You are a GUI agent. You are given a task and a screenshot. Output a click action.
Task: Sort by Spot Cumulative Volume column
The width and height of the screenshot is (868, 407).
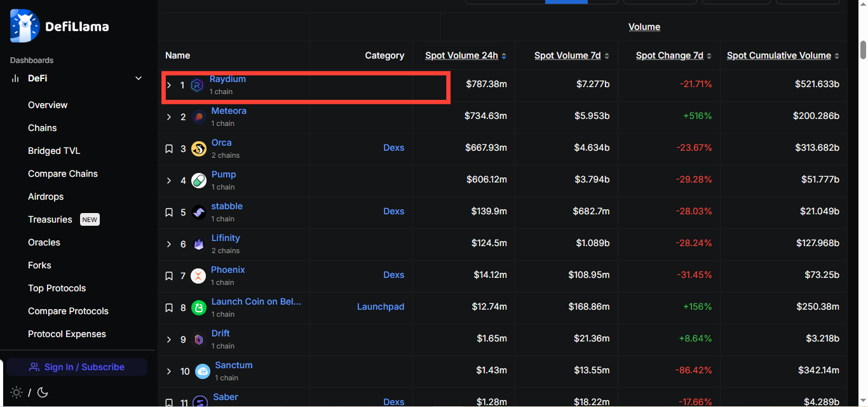click(783, 55)
